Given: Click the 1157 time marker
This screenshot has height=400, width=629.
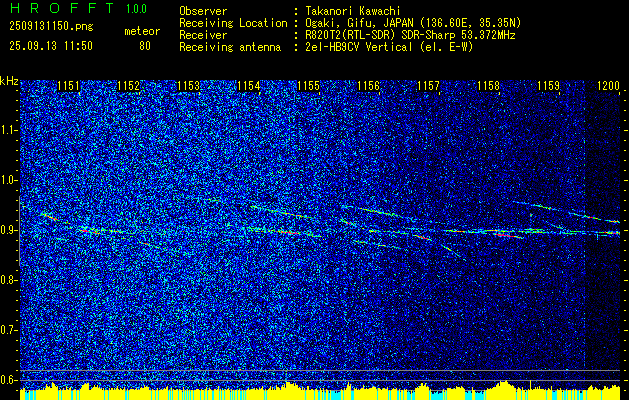Looking at the screenshot, I should [x=428, y=86].
